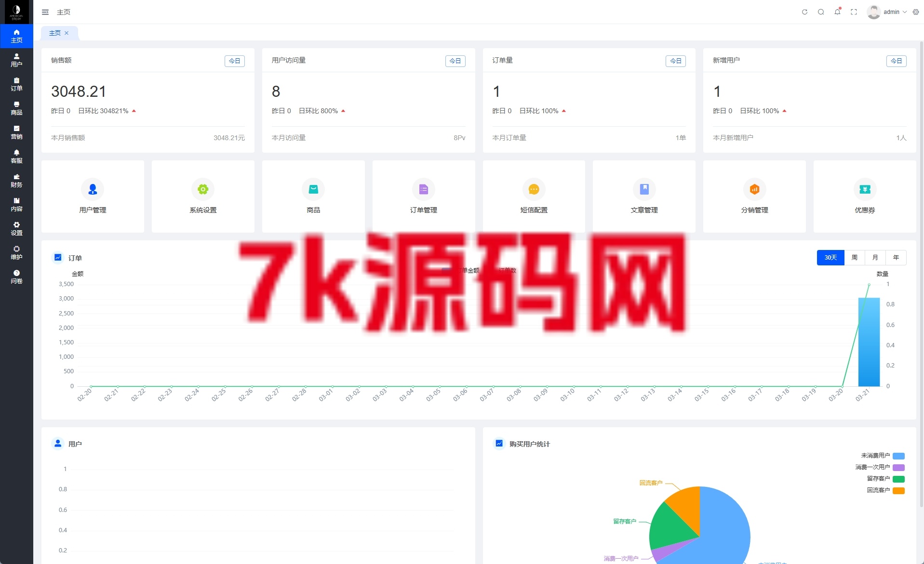This screenshot has height=564, width=924.
Task: Open the 商品 products sidebar item
Action: pyautogui.click(x=16, y=108)
